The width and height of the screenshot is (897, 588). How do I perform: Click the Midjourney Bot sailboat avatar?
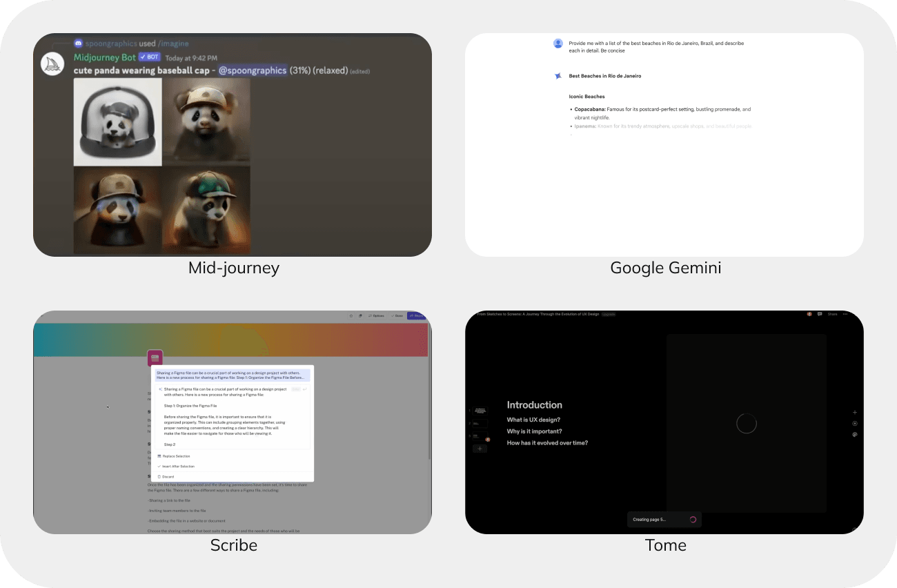click(54, 64)
